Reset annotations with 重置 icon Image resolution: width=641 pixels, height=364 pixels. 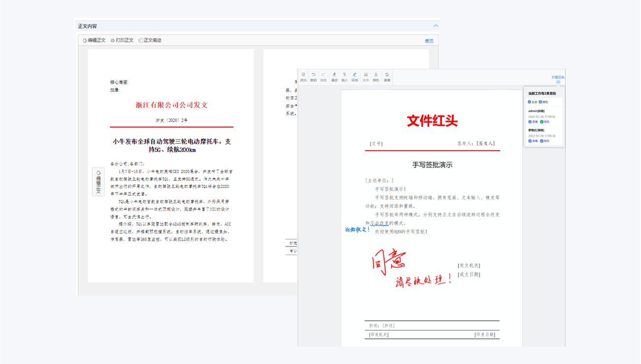(x=387, y=77)
